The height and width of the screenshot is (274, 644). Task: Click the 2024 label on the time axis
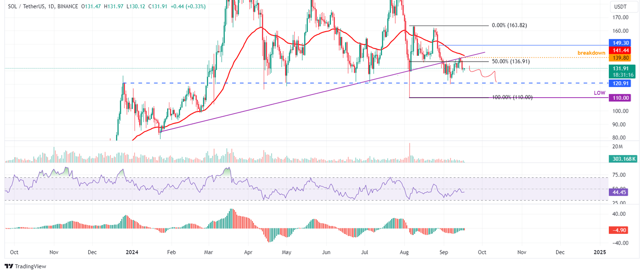click(x=132, y=252)
